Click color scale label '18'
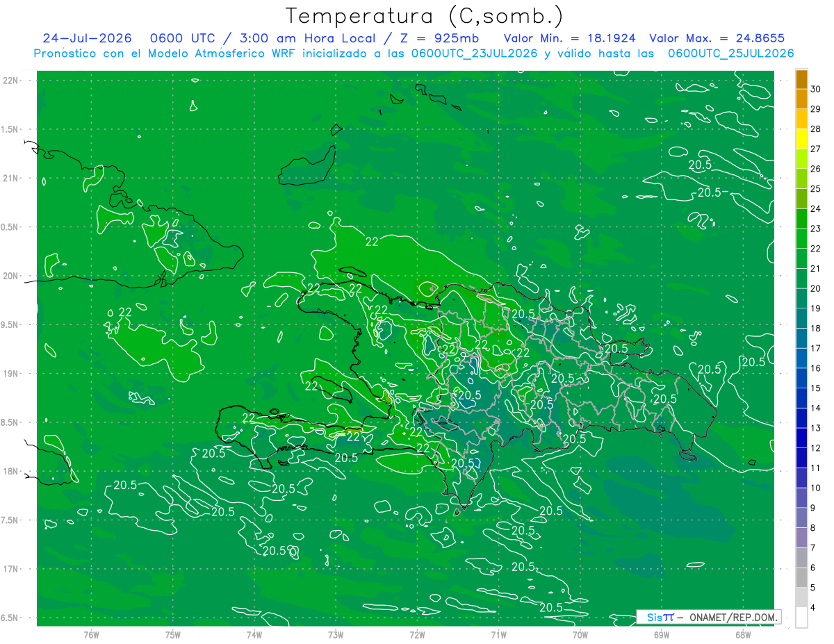The image size is (834, 644). point(816,329)
